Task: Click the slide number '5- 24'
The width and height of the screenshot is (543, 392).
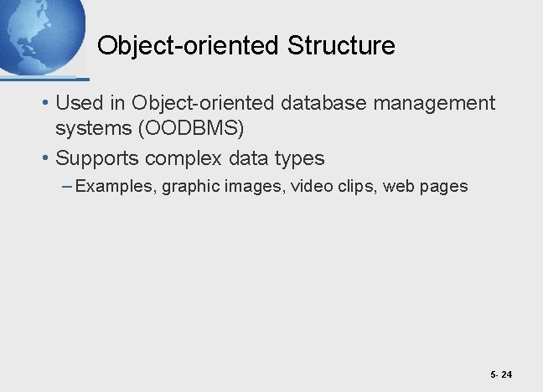Action: [502, 374]
